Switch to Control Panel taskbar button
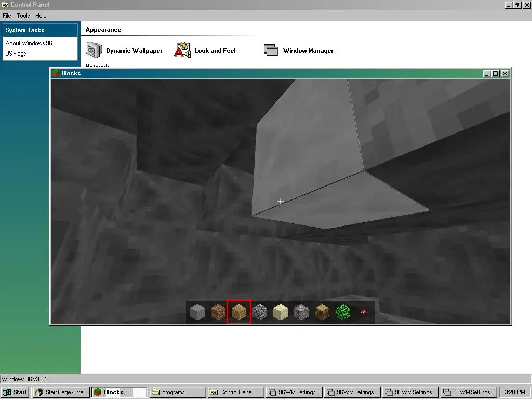 point(236,392)
